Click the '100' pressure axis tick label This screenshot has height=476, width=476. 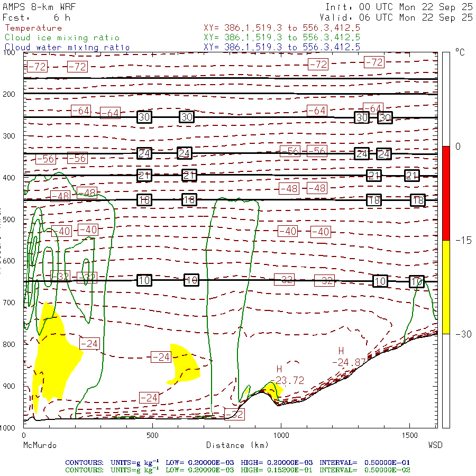(9, 52)
